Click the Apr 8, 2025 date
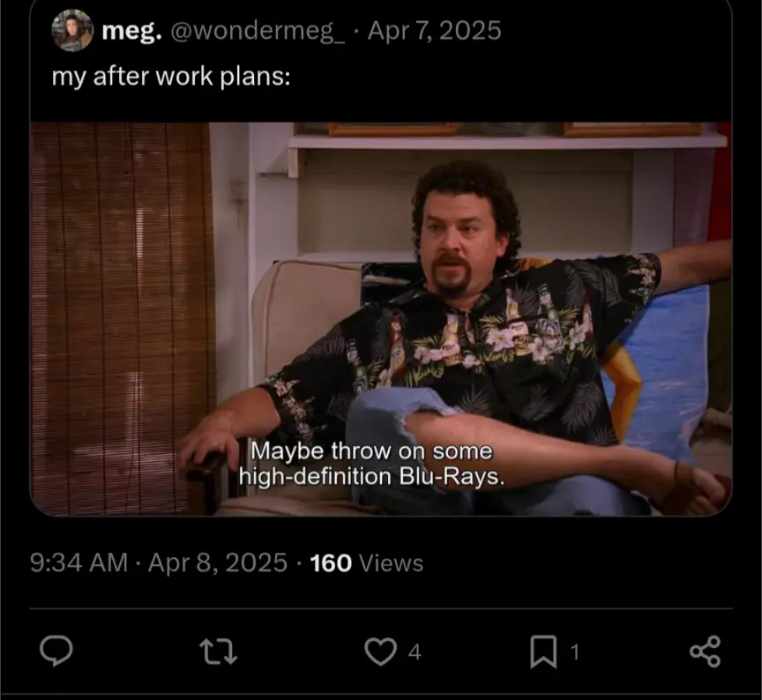This screenshot has height=700, width=762. point(218,563)
